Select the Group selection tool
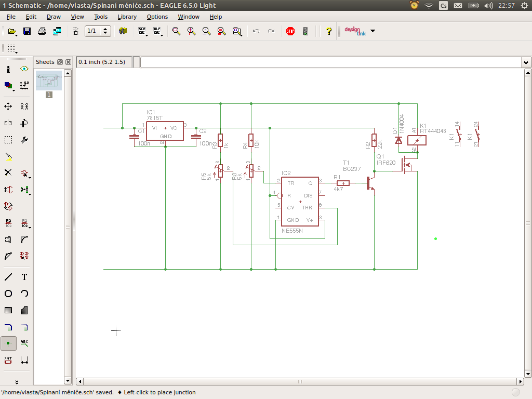This screenshot has height=399, width=532. point(8,140)
